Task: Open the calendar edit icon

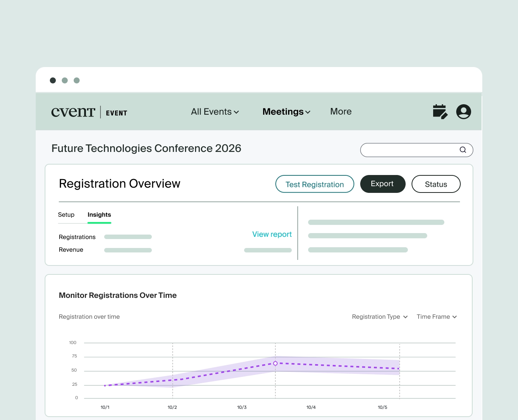Action: tap(440, 112)
